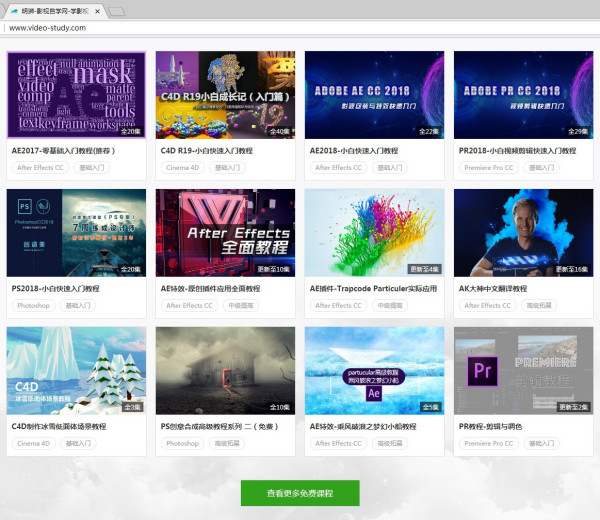
Task: Click the green 查看更多免费课程 button
Action: click(x=300, y=493)
